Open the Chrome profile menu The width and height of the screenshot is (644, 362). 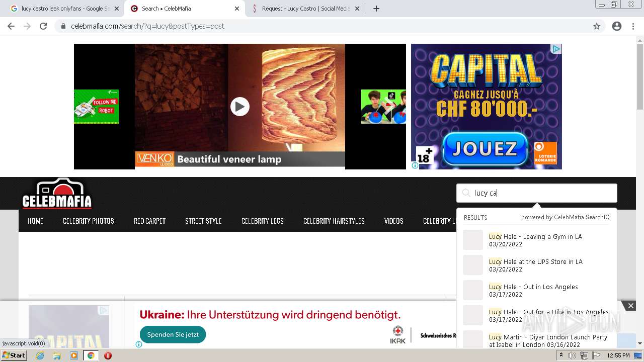617,26
